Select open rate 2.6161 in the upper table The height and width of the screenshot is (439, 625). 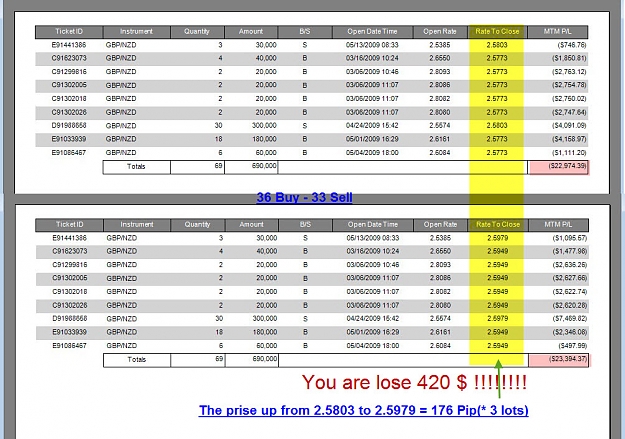(440, 139)
